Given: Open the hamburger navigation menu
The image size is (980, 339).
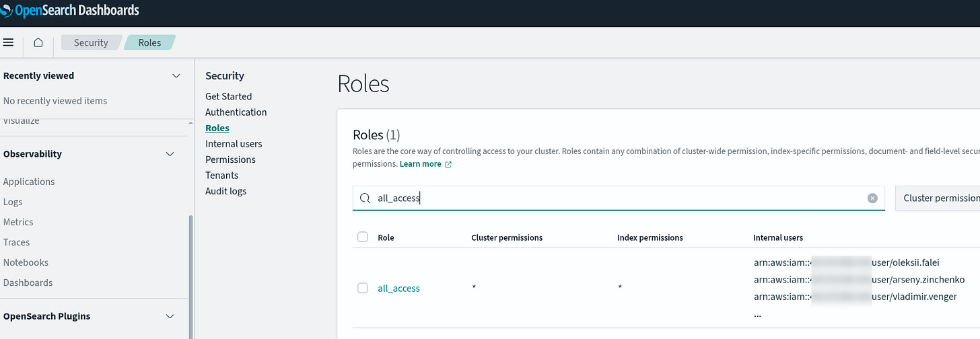Looking at the screenshot, I should [x=9, y=42].
